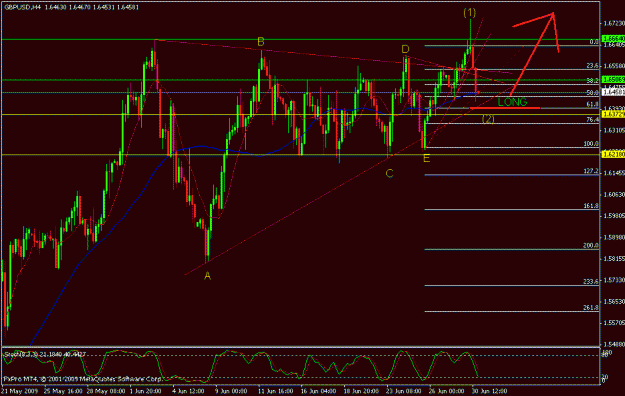This screenshot has height=396, width=625.
Task: Click the "21 May 2009" date label
Action: coord(19,391)
